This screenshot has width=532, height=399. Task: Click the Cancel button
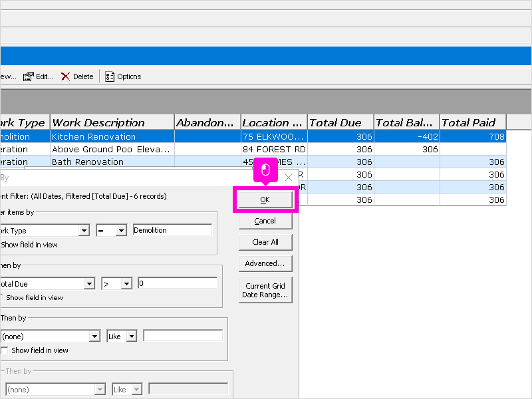point(265,221)
